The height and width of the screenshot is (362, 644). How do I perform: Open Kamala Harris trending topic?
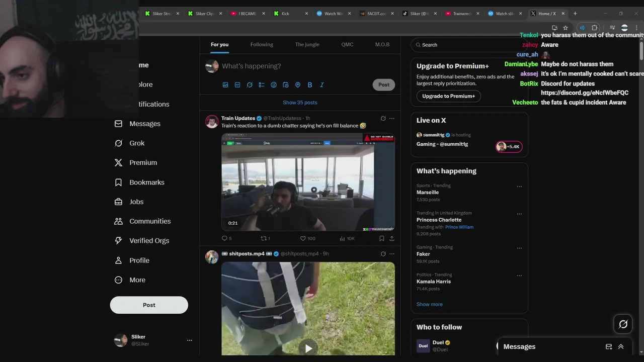point(434,282)
